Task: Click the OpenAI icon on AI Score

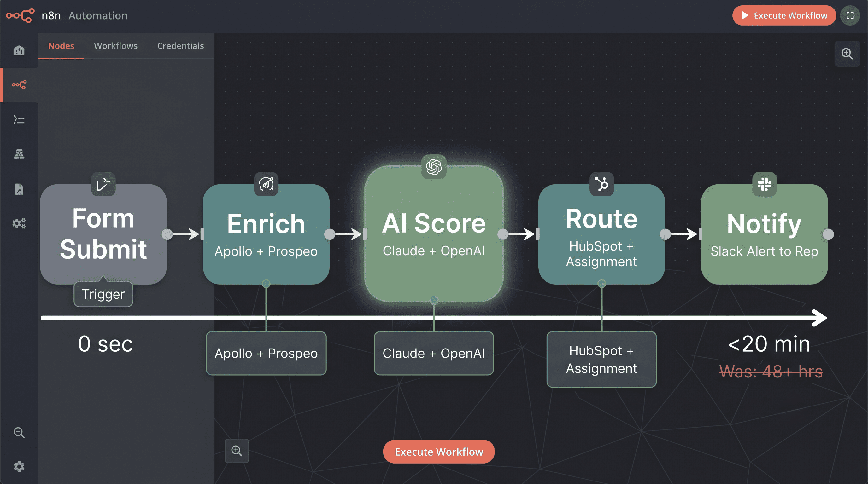Action: (x=434, y=167)
